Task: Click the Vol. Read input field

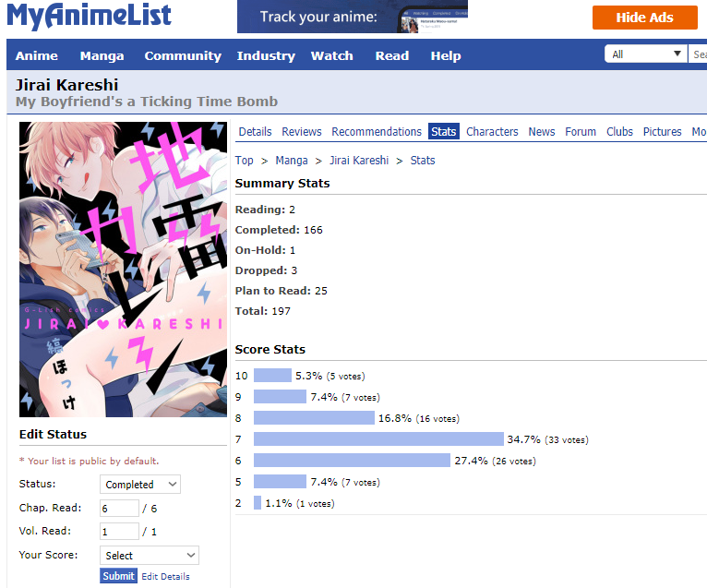Action: pos(119,531)
